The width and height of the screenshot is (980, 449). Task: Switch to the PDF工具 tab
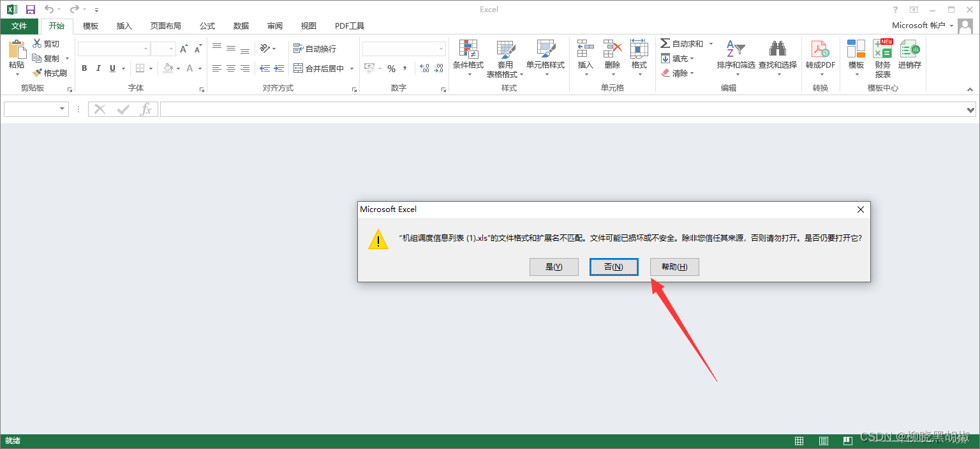coord(350,26)
